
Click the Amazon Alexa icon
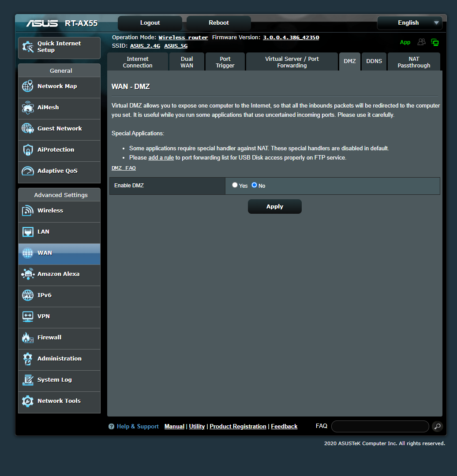(28, 274)
